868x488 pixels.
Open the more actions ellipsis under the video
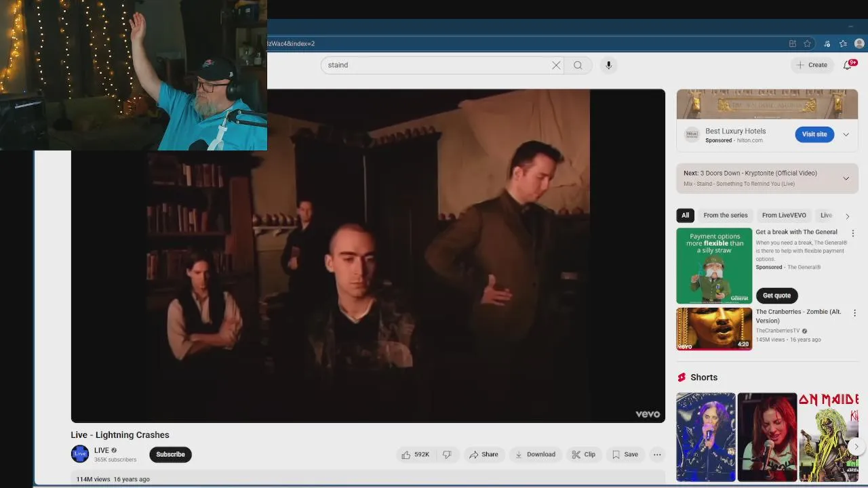click(657, 454)
